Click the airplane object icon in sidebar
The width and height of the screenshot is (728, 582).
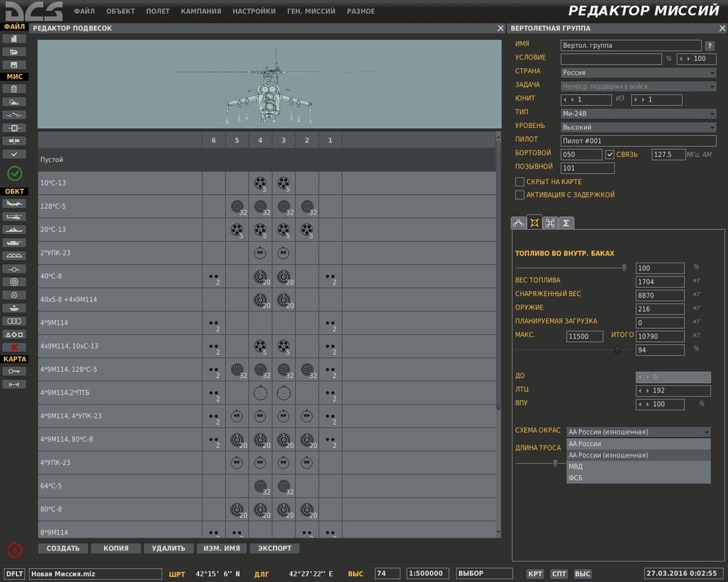click(x=15, y=204)
